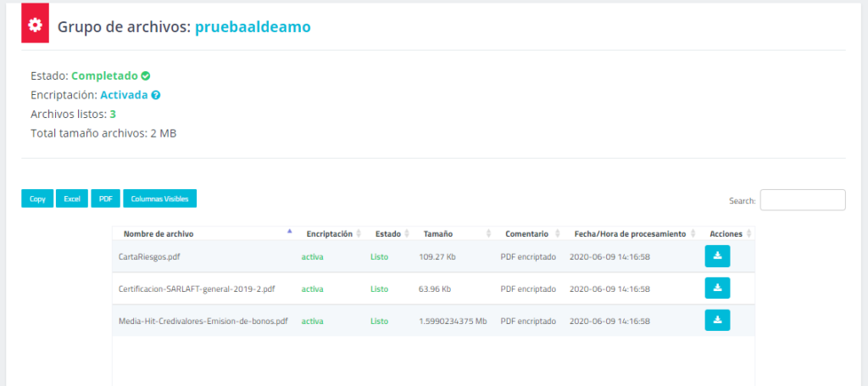This screenshot has width=868, height=386.
Task: Open the Columnas Visibles menu
Action: pos(160,199)
